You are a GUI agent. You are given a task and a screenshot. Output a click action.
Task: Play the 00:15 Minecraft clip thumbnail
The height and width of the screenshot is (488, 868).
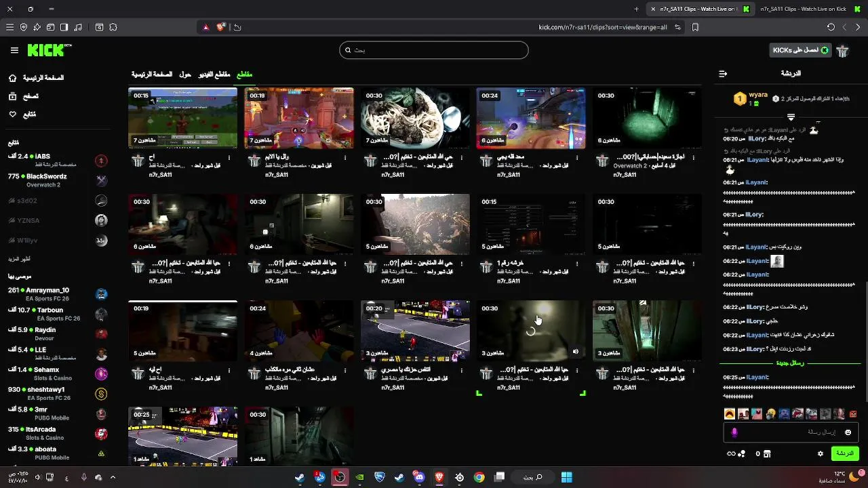tap(183, 118)
